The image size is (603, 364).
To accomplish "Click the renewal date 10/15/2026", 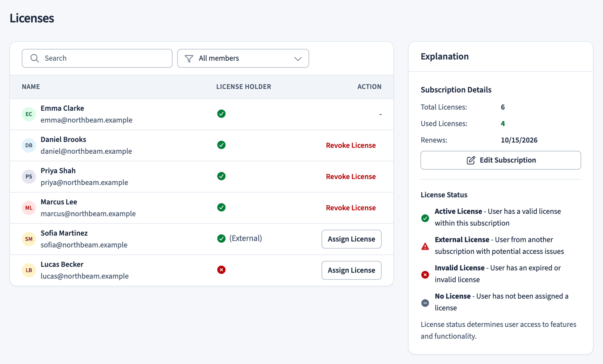I will click(519, 140).
